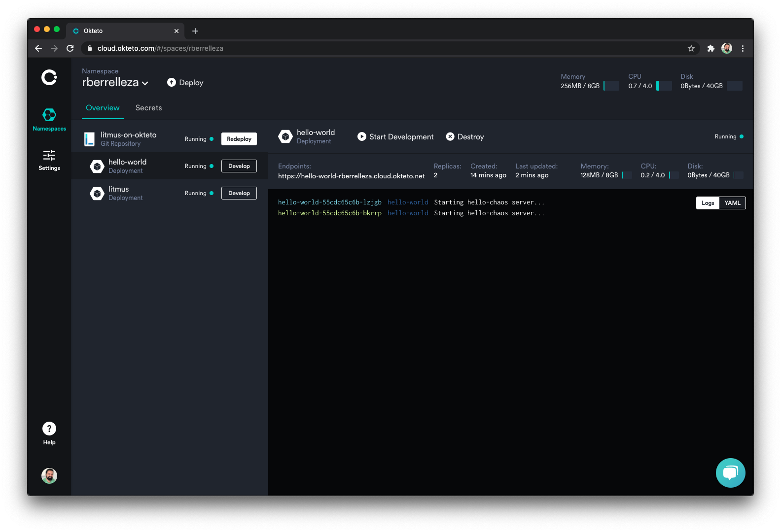Open the hello-world endpoint URL

point(352,176)
